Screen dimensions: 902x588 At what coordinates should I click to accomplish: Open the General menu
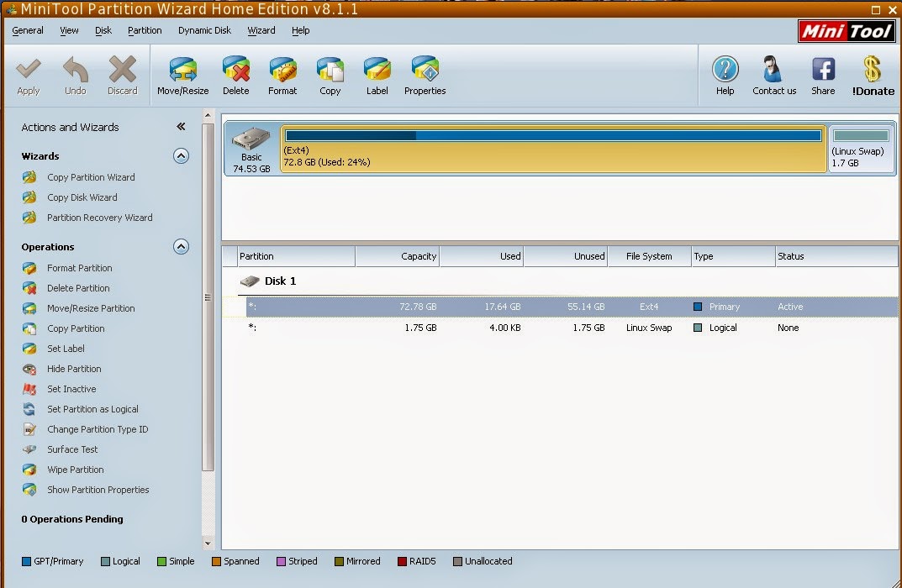[28, 30]
